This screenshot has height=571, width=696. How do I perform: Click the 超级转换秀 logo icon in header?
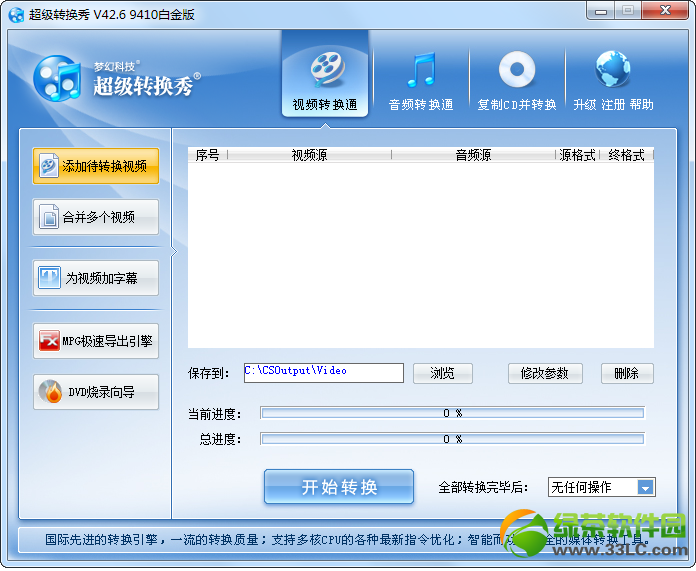tap(57, 79)
